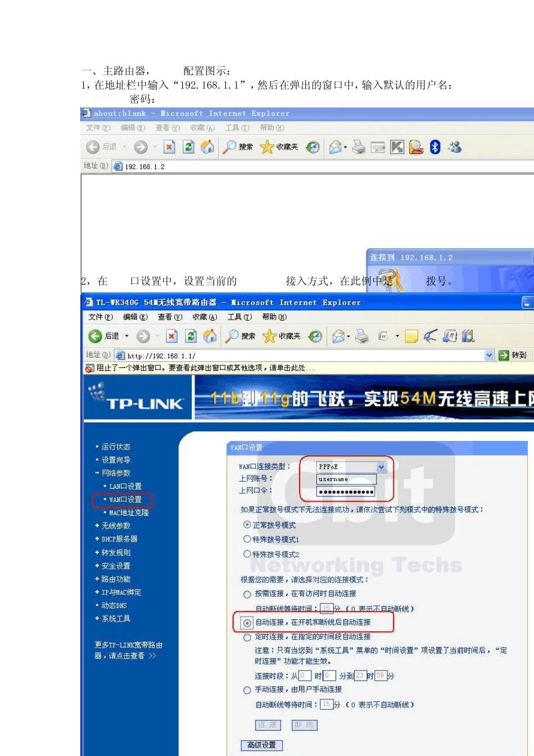Viewport: 534px width, 756px height.
Task: Select 正常拨号模式 radio button
Action: point(247,525)
